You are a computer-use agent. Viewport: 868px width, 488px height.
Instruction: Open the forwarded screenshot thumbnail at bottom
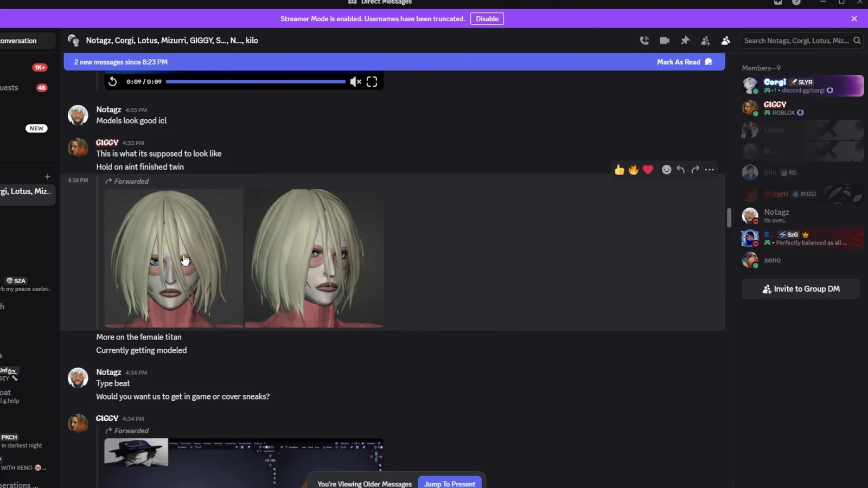click(x=244, y=463)
